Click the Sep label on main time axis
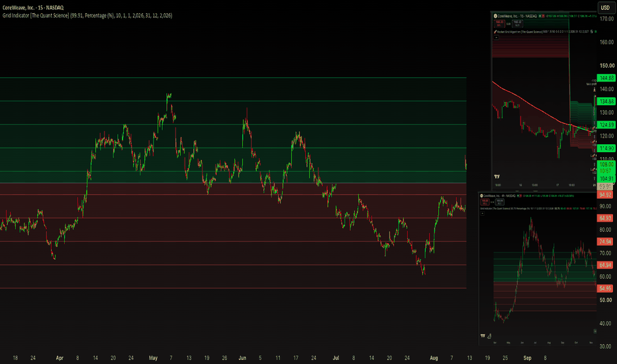 (527, 358)
